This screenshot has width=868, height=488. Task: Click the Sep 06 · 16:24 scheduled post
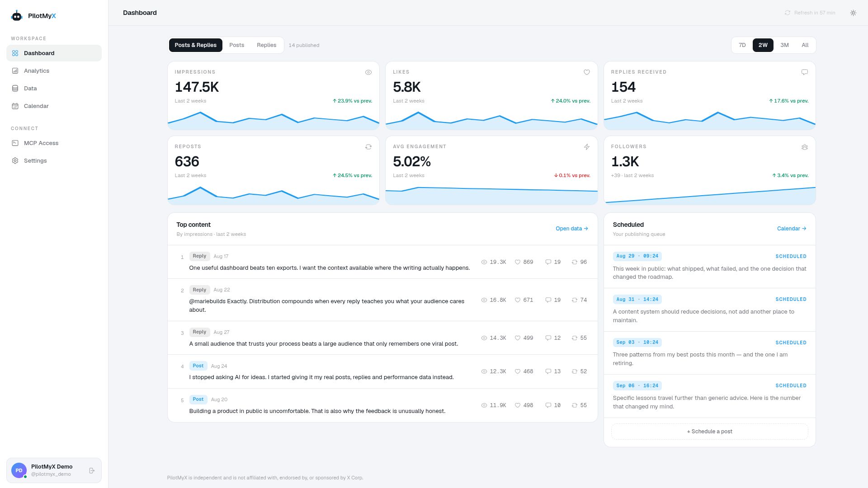(709, 396)
